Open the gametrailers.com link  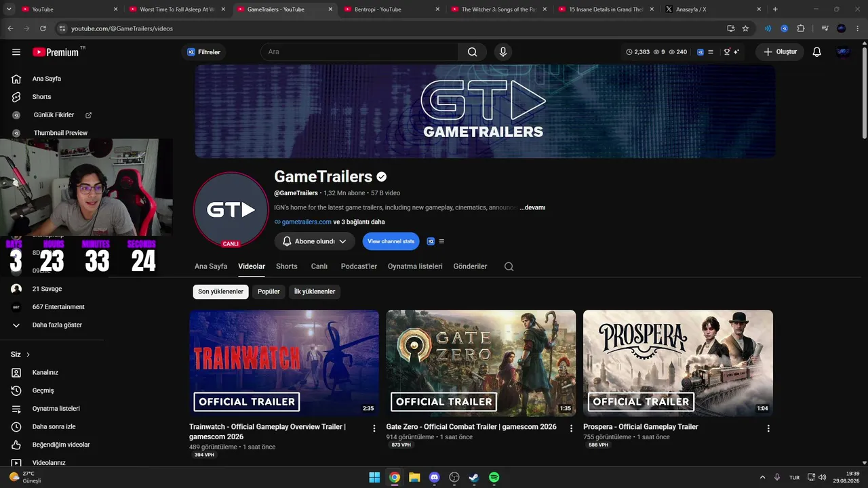click(307, 222)
